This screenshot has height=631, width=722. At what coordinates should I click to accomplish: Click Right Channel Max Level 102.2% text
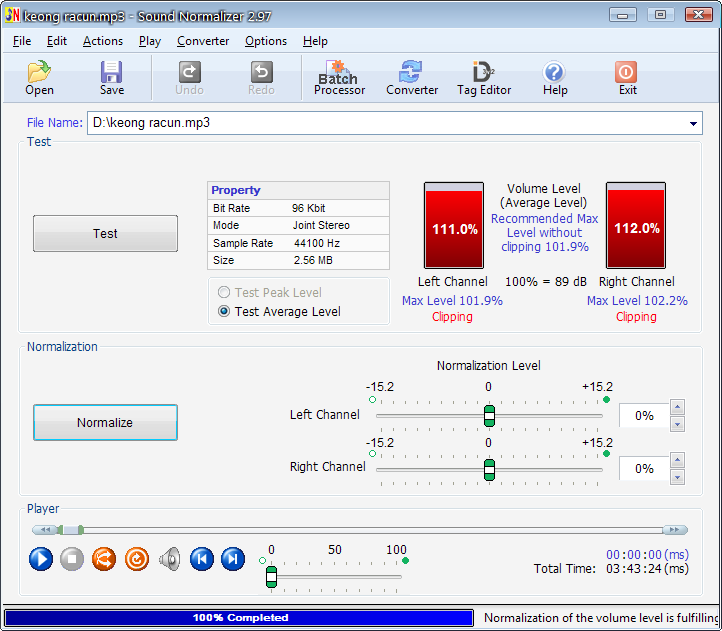(637, 301)
